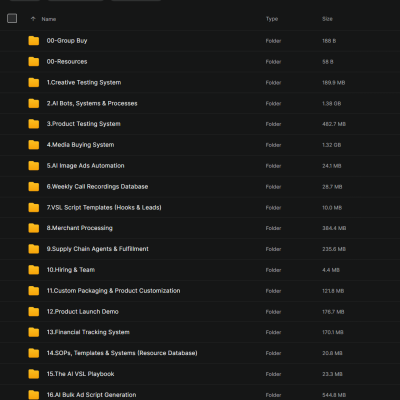
Task: Select "6.Weekly Call Recordings Database" name
Action: pyautogui.click(x=97, y=187)
